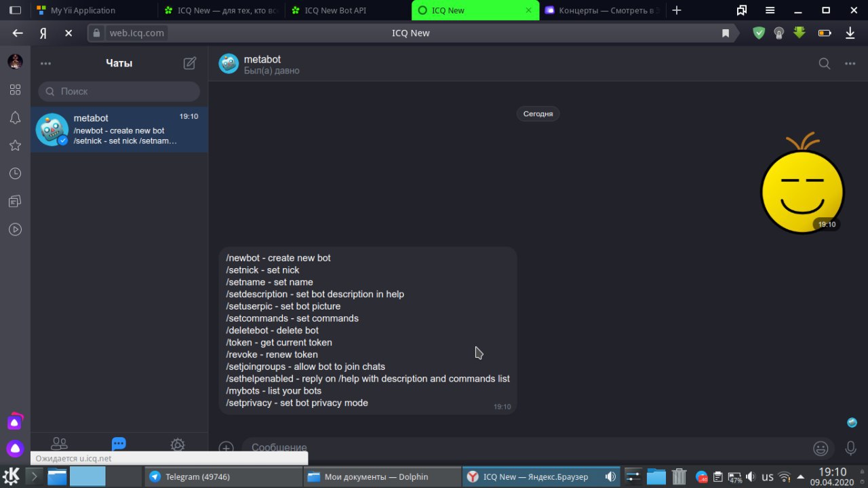Viewport: 868px width, 488px height.
Task: Open the browser sidebar collections icon
Action: tap(15, 202)
